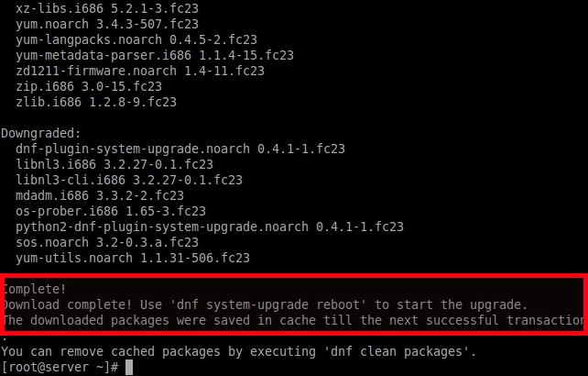
Task: Click the zd1211-firmware.noarch package line
Action: pyautogui.click(x=140, y=71)
